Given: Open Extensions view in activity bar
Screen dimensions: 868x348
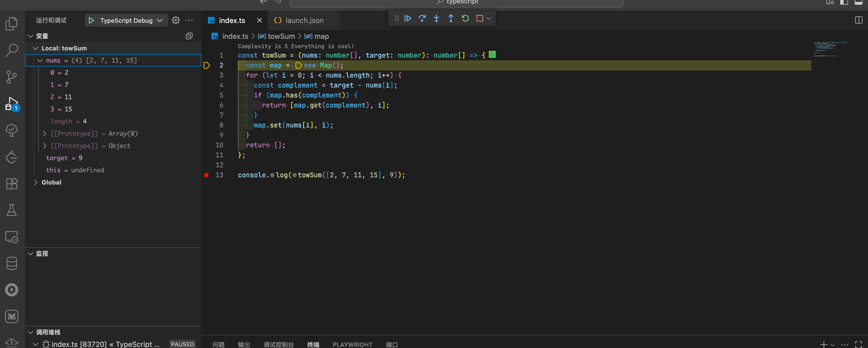Looking at the screenshot, I should point(12,184).
